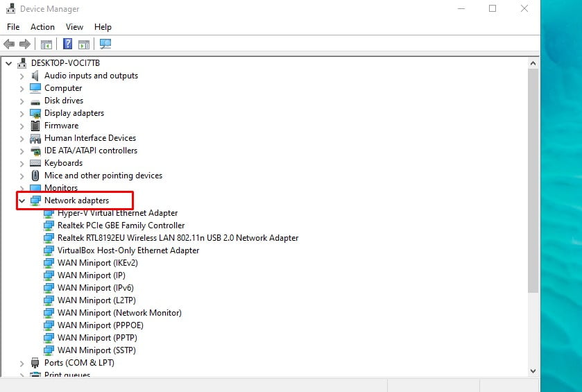The width and height of the screenshot is (582, 392).
Task: Open the Help menu
Action: click(x=103, y=27)
